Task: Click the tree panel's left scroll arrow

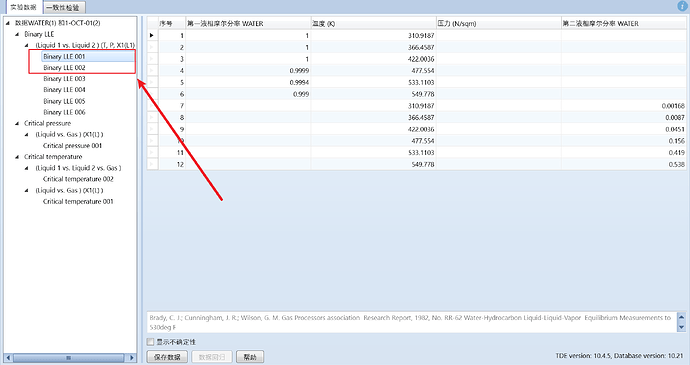Action: [x=8, y=358]
